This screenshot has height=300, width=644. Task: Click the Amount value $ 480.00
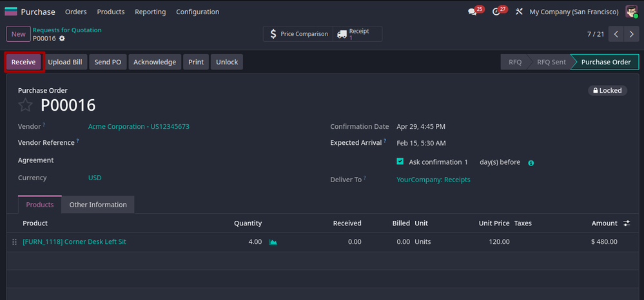[604, 242]
